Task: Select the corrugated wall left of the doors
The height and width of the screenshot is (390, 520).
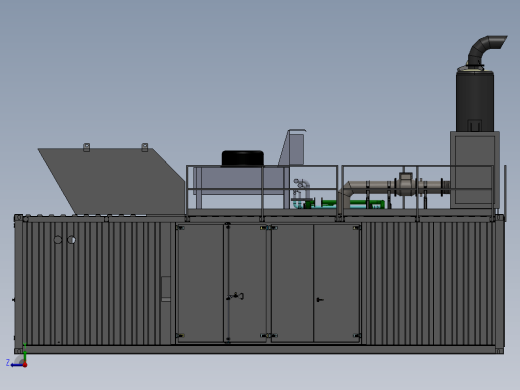Action: point(97,283)
